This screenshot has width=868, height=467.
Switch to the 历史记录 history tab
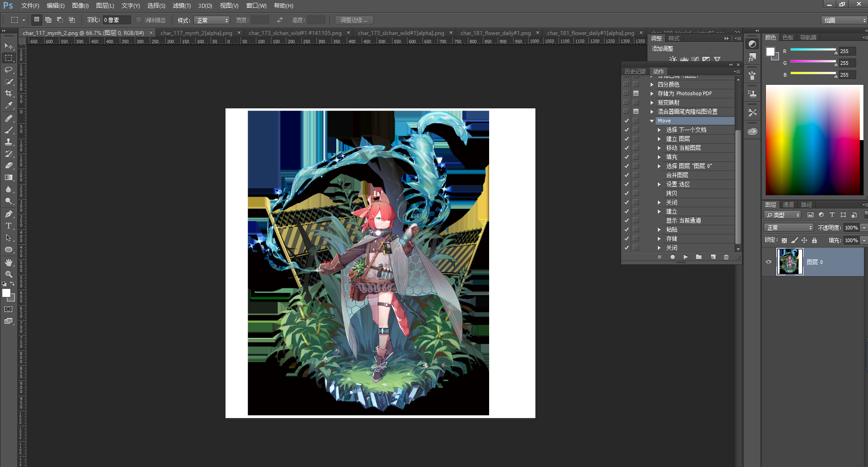tap(635, 72)
